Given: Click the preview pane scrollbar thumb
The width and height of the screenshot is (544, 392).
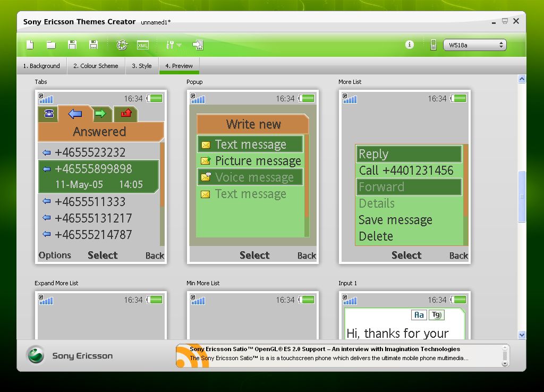Looking at the screenshot, I should pyautogui.click(x=522, y=197).
